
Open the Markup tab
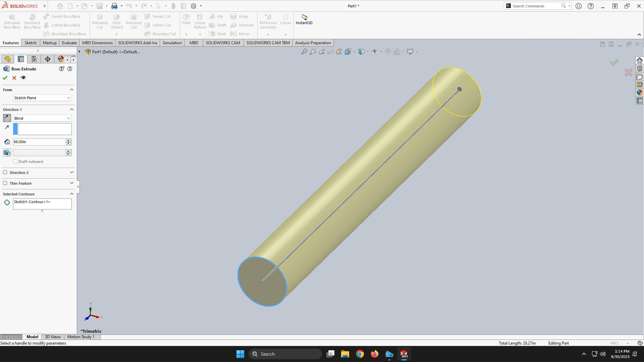coord(49,43)
